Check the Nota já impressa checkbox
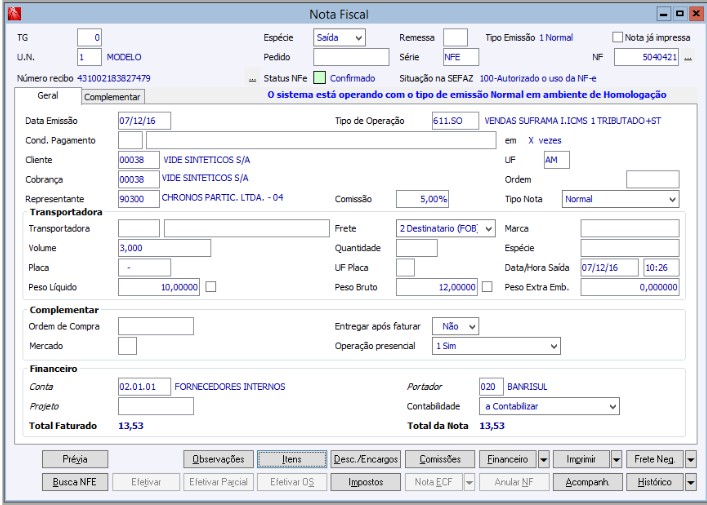Viewport: 707px width, 505px height. point(617,37)
